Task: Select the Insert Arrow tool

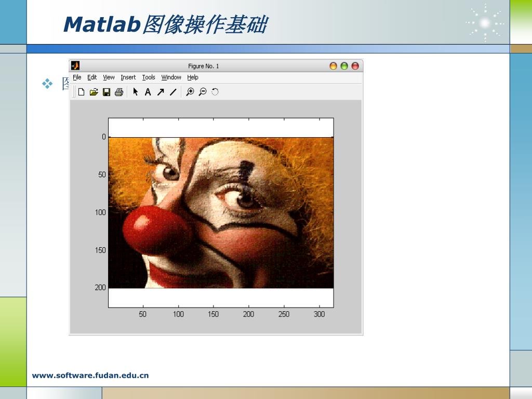Action: pos(161,92)
